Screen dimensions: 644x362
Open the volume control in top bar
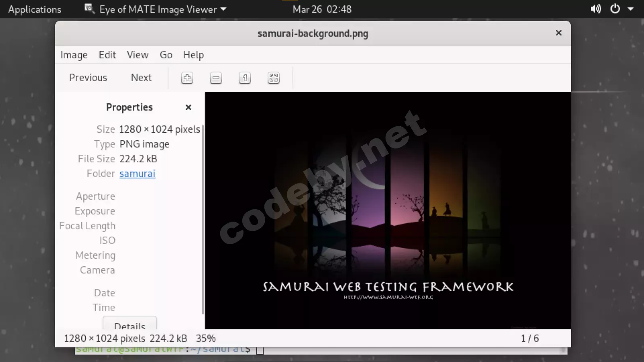coord(596,9)
